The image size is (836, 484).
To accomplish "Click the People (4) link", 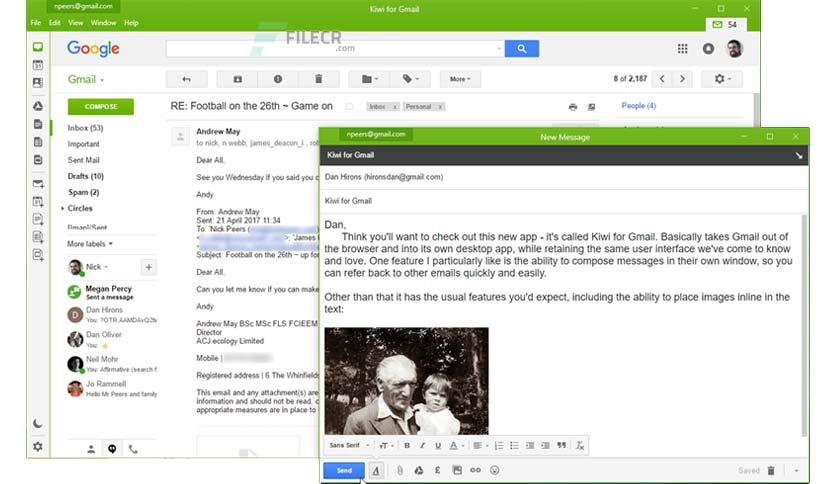I will tap(639, 106).
